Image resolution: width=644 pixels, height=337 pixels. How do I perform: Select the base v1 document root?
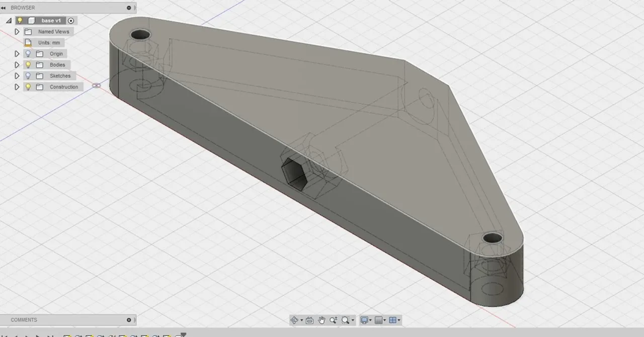(x=50, y=20)
